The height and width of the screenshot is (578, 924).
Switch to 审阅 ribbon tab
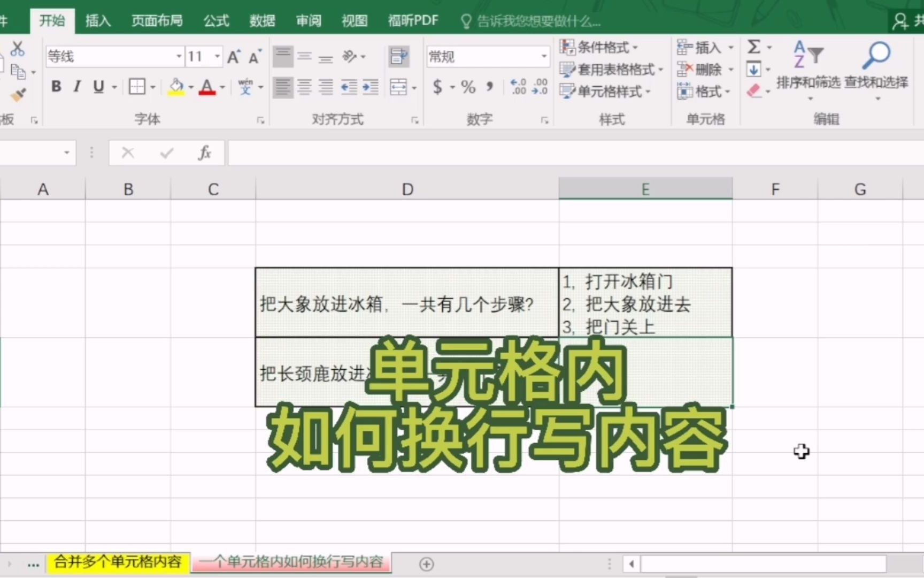click(x=309, y=21)
